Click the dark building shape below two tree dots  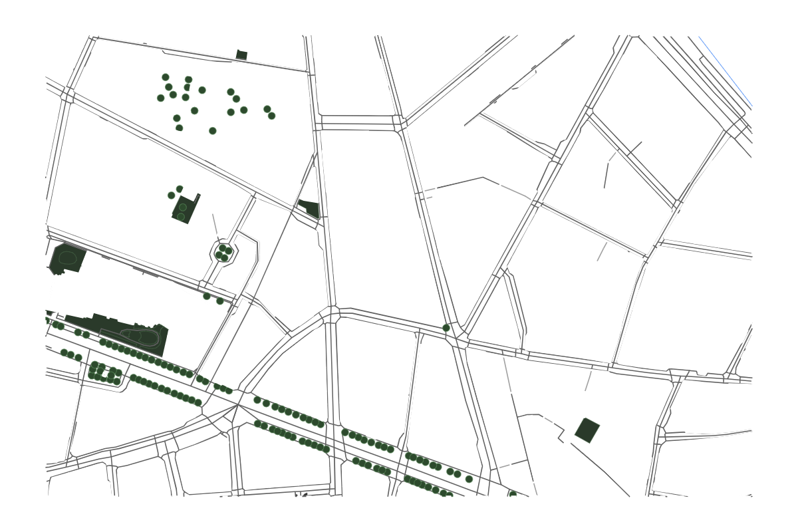[186, 209]
